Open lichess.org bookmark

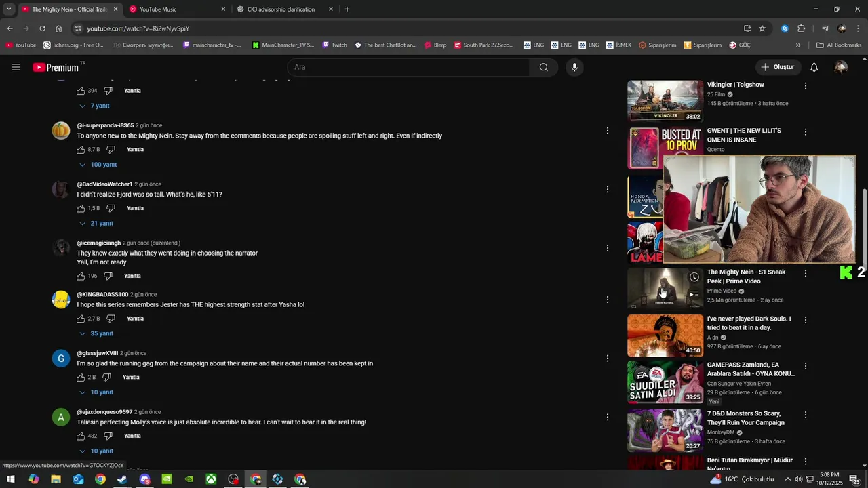[73, 45]
